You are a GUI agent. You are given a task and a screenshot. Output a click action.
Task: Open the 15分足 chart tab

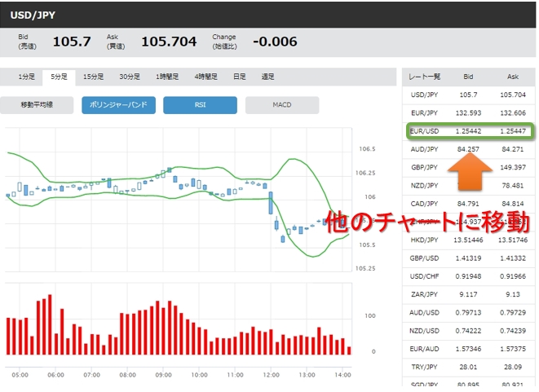click(x=93, y=77)
